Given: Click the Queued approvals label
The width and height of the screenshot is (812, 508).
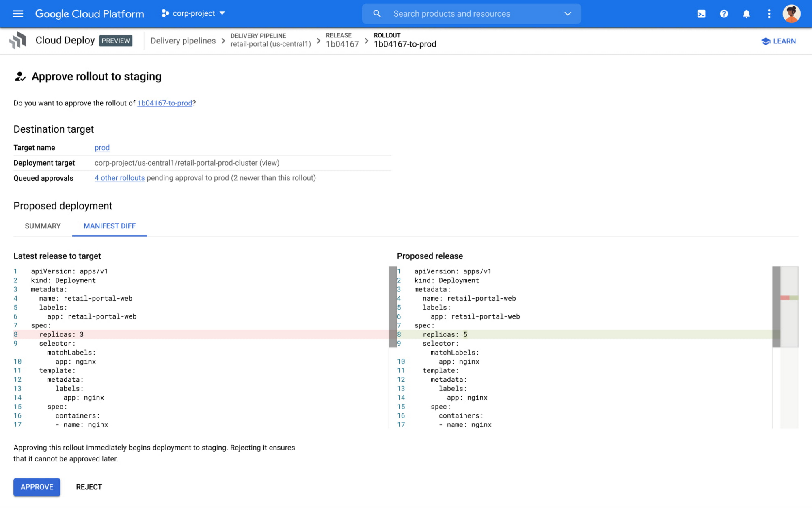Looking at the screenshot, I should coord(43,178).
